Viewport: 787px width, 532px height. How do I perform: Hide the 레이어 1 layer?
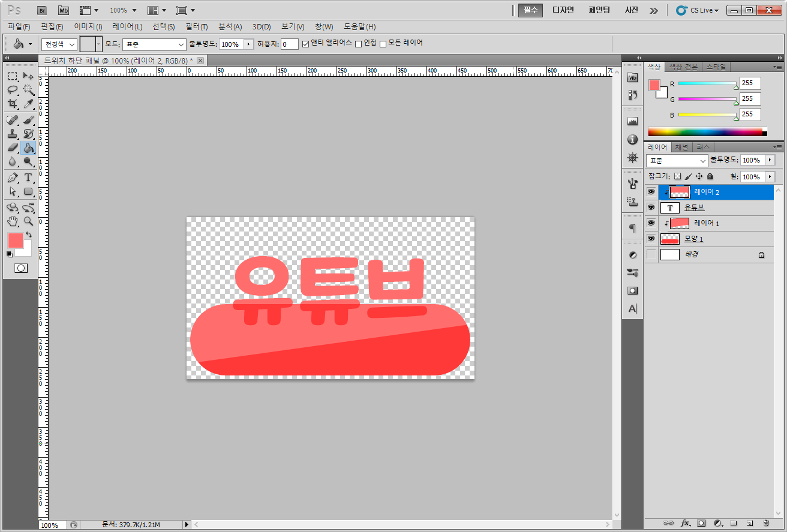click(651, 223)
